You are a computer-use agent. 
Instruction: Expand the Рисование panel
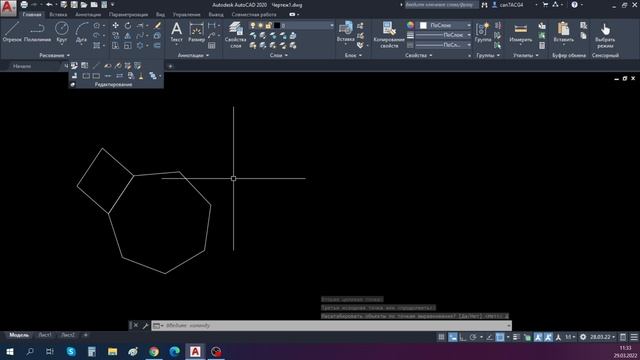point(55,55)
